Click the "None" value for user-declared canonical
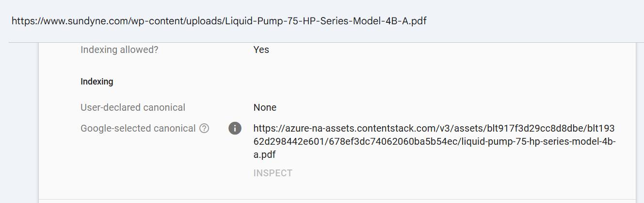Image resolution: width=644 pixels, height=203 pixels. [265, 107]
